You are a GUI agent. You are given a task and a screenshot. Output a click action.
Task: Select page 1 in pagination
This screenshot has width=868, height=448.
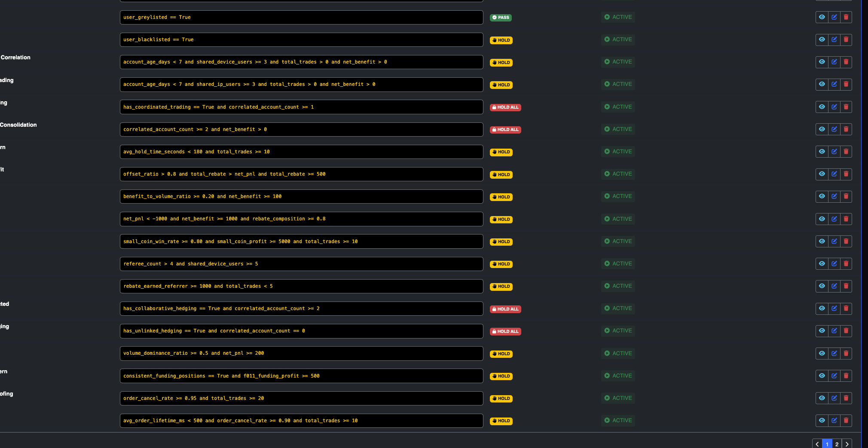pos(827,444)
